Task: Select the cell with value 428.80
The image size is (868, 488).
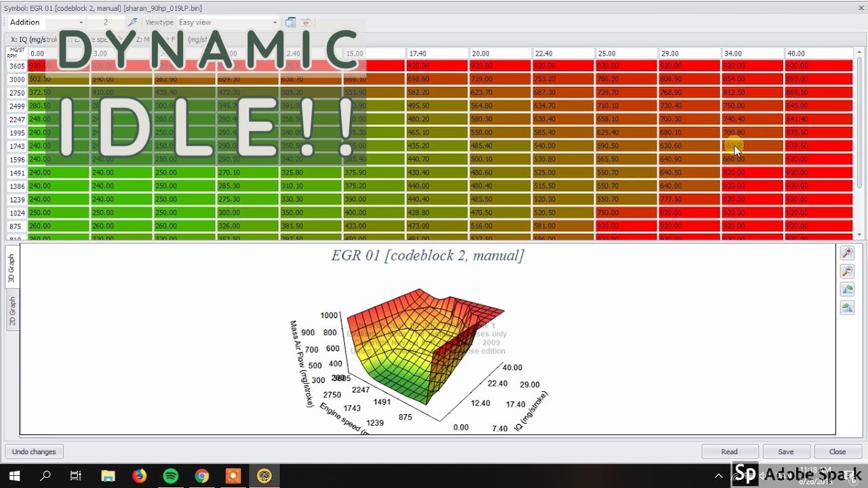Action: click(437, 212)
